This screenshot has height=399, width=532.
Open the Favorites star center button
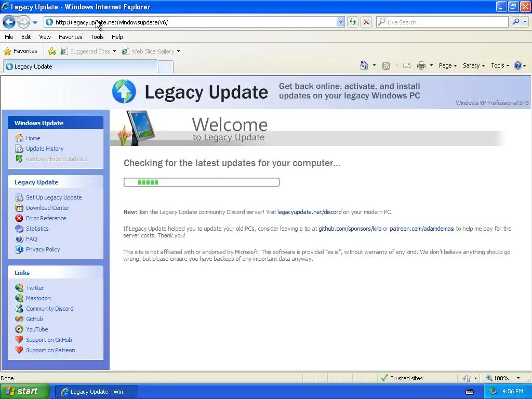point(20,51)
